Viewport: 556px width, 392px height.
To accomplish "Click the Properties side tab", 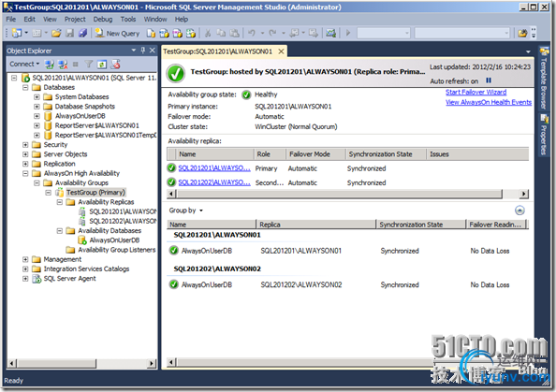I will (x=544, y=135).
